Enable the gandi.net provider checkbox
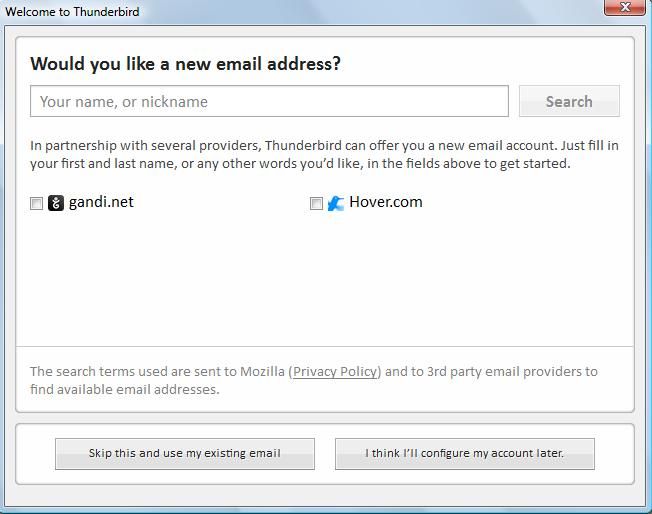The height and width of the screenshot is (514, 652). point(37,204)
